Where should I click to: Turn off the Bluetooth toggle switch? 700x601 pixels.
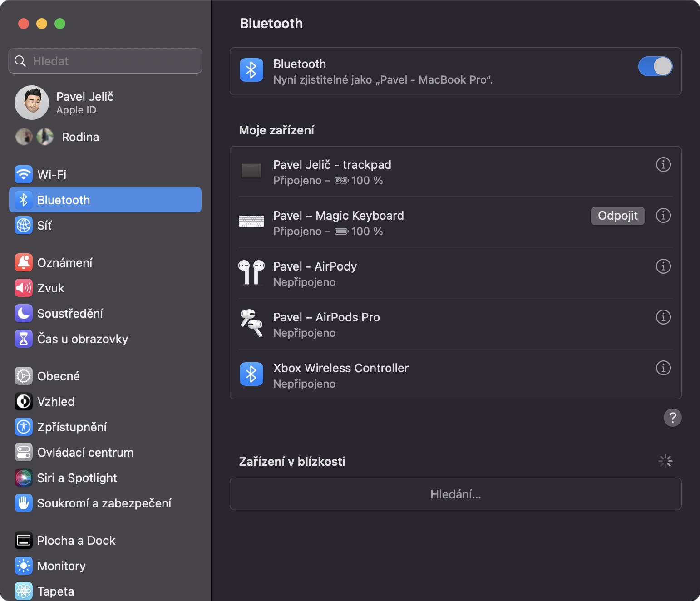(x=655, y=67)
